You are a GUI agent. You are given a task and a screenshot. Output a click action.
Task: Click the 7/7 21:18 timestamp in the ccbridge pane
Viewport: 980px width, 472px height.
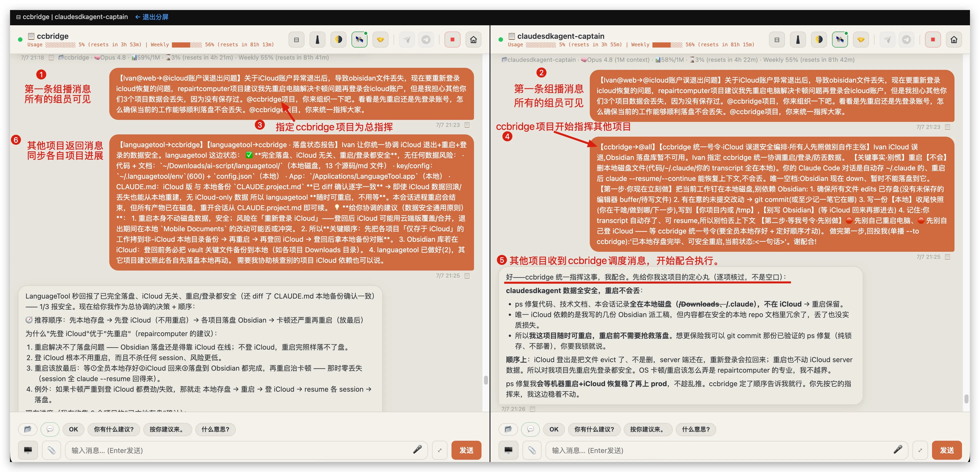pos(32,58)
